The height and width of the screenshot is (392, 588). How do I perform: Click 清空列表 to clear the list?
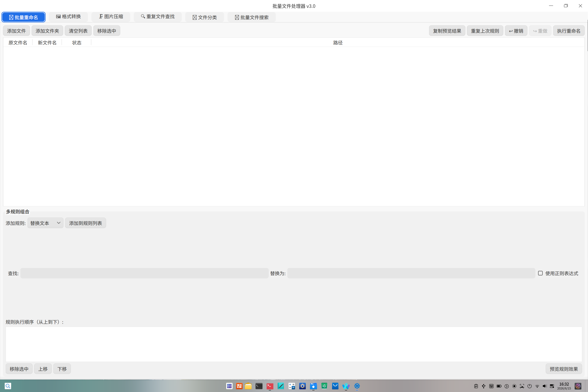click(78, 31)
